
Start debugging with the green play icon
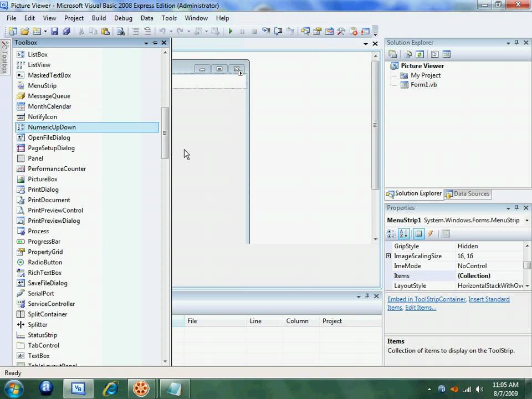point(231,31)
